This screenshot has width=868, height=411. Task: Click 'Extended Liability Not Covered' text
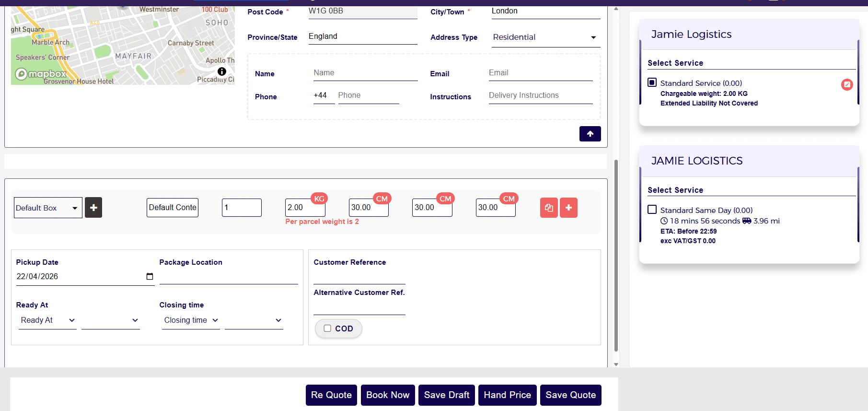click(709, 103)
